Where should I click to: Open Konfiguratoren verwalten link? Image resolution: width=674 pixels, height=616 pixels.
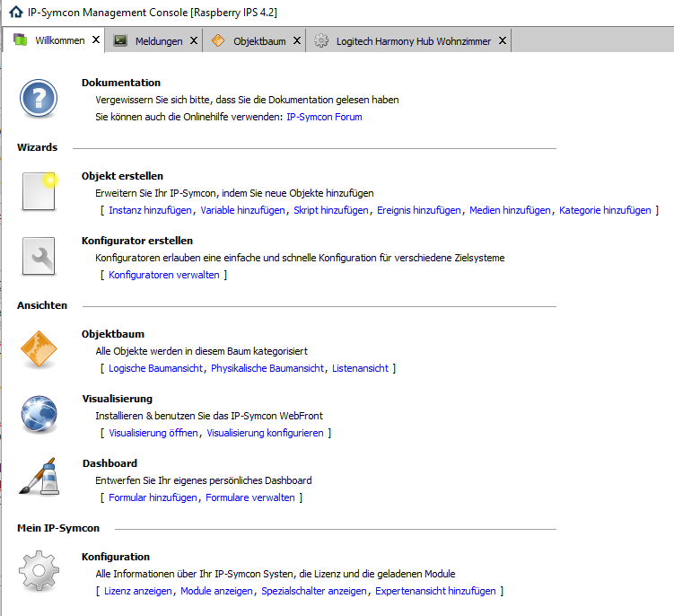tap(163, 275)
